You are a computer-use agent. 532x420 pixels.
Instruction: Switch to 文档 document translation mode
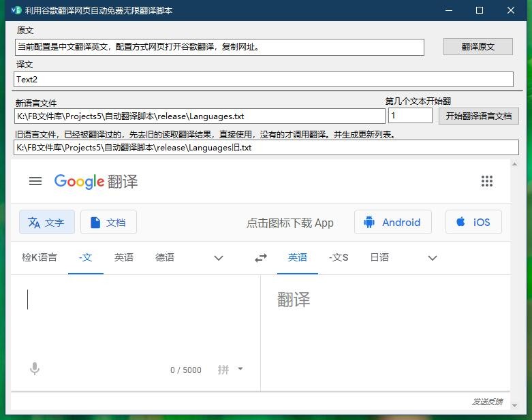coord(108,222)
